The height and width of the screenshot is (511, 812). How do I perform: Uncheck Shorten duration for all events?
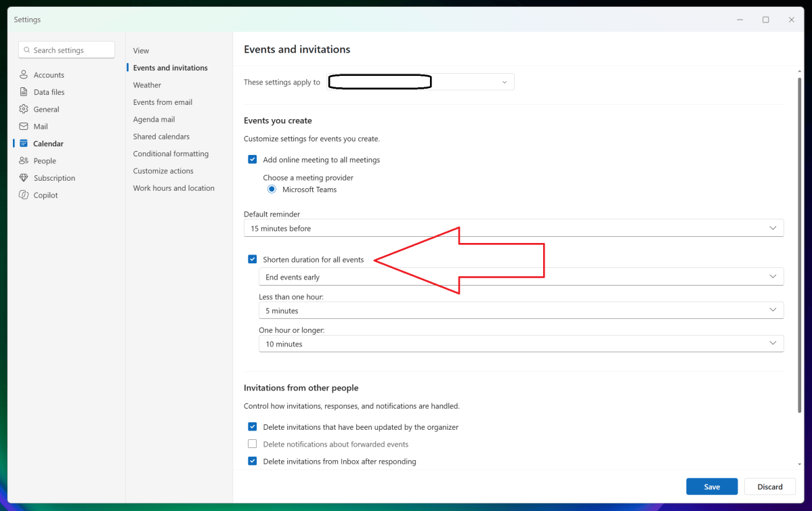point(252,259)
